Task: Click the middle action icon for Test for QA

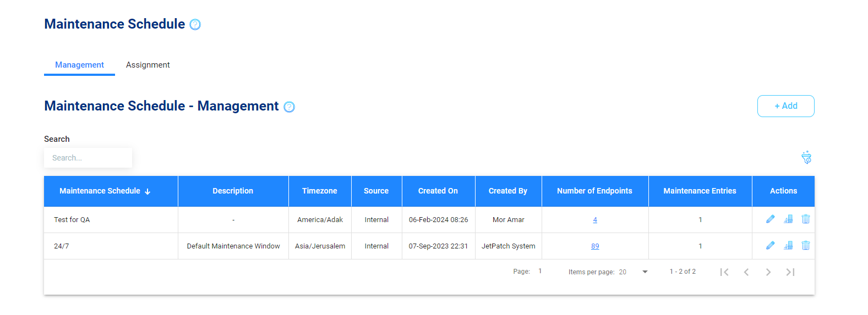Action: [788, 219]
